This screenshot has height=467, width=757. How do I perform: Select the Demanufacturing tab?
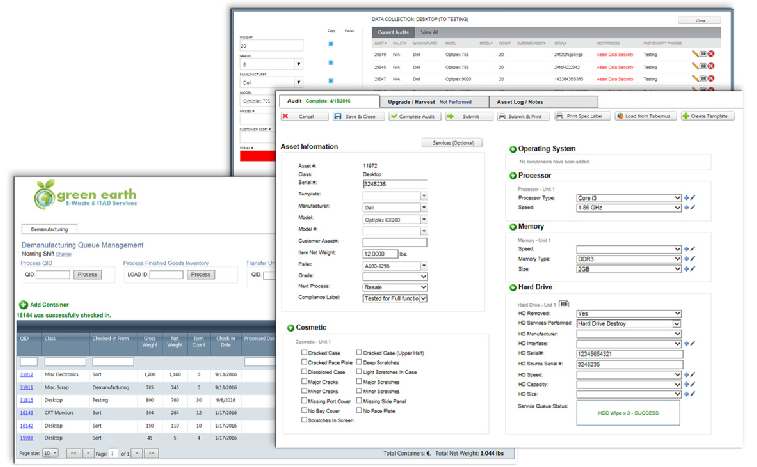(49, 229)
